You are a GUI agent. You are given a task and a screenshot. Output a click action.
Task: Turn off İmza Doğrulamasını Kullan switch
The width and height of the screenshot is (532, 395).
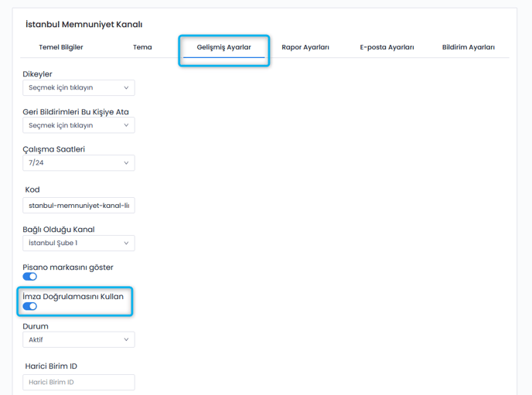(x=30, y=306)
